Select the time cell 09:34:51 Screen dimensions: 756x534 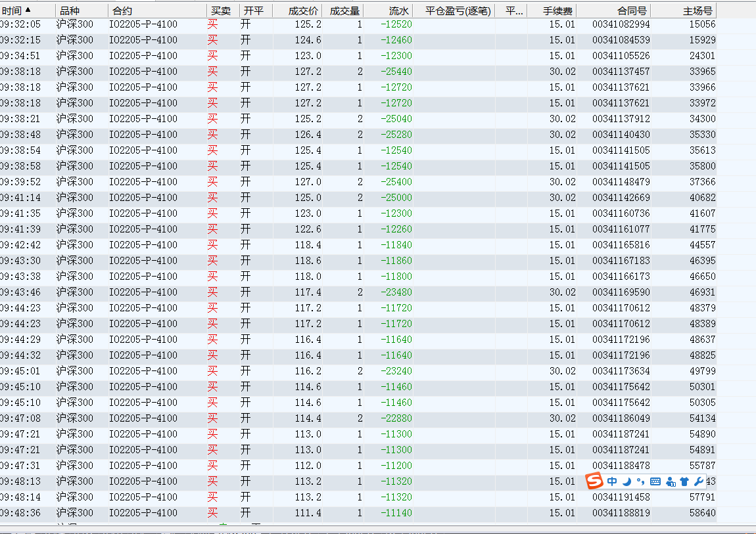[21, 56]
